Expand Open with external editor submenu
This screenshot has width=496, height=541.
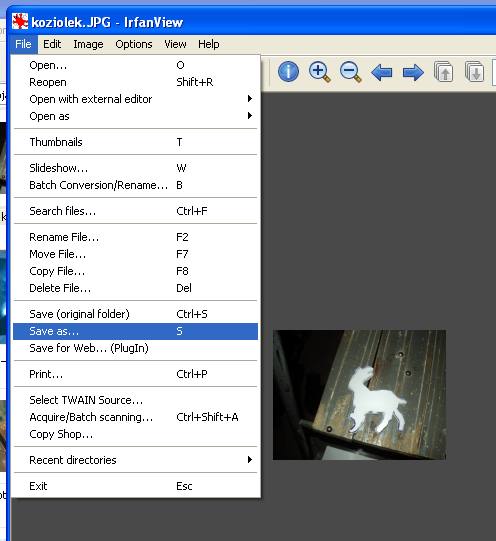[x=136, y=99]
